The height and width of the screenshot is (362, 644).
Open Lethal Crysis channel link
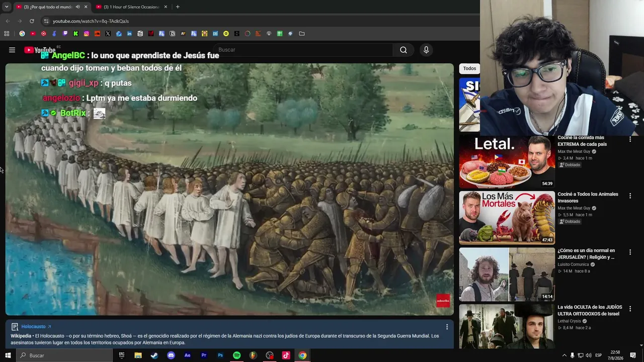[x=569, y=321]
